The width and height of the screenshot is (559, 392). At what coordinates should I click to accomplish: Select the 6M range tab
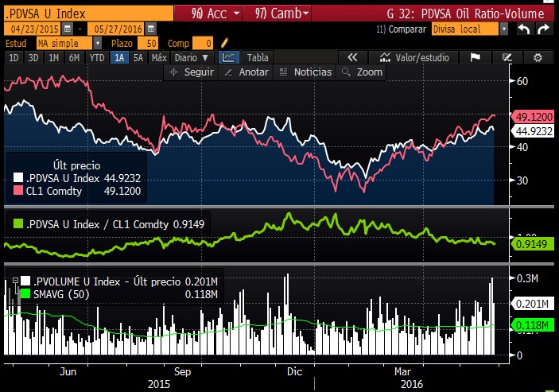pos(74,57)
